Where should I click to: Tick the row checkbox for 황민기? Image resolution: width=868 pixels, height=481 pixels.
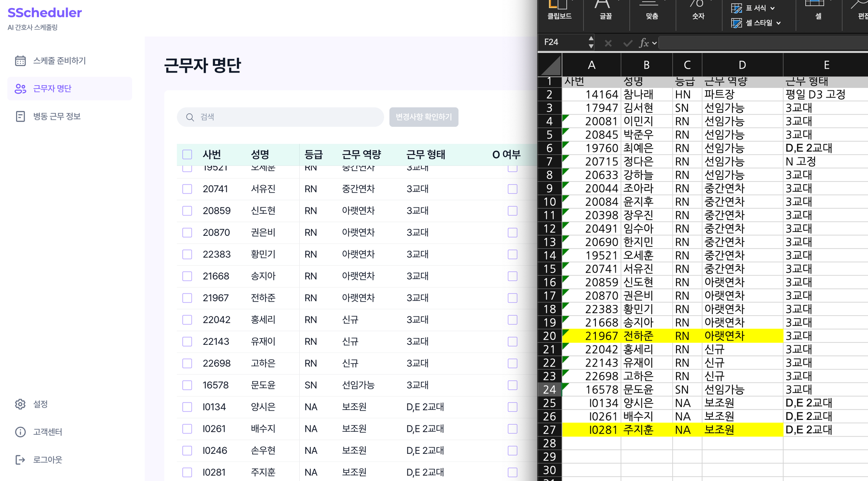click(187, 254)
